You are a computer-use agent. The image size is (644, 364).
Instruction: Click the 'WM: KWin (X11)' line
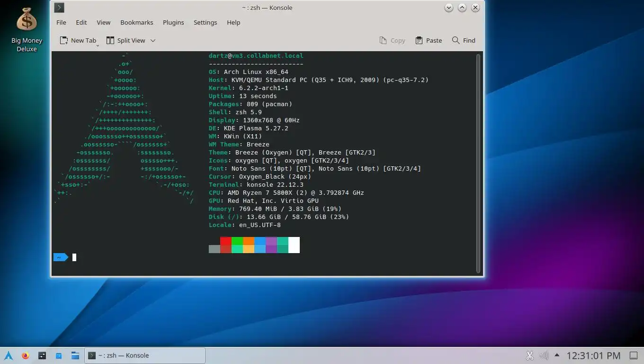pyautogui.click(x=235, y=136)
